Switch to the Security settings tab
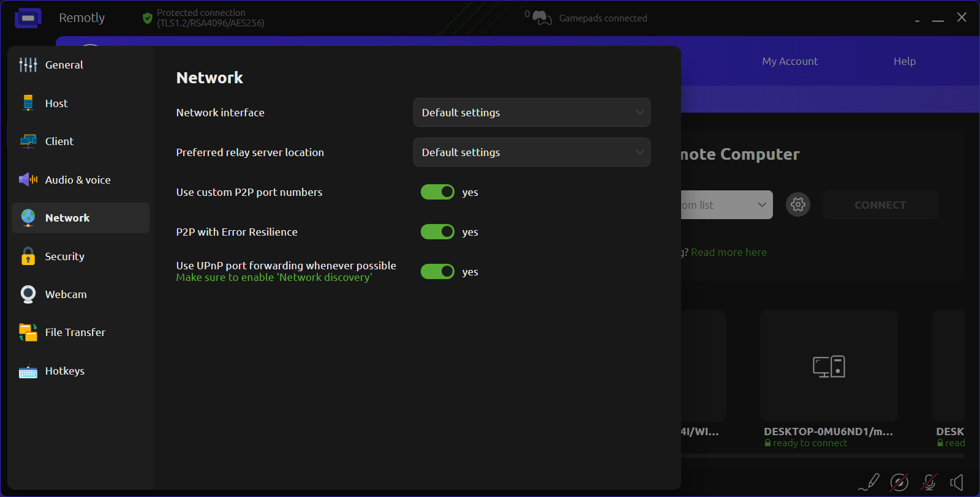The height and width of the screenshot is (497, 980). tap(64, 256)
